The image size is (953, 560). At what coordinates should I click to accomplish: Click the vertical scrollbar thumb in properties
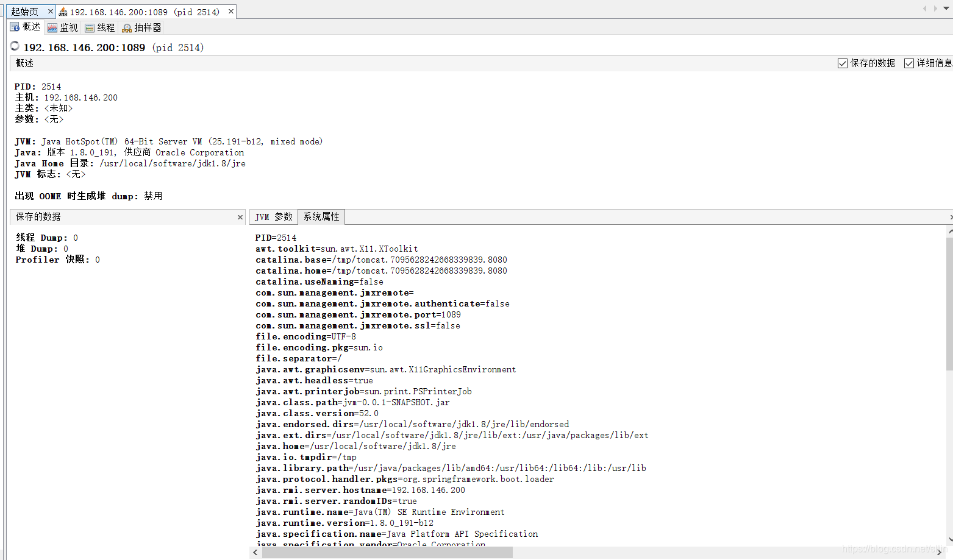pos(949,303)
